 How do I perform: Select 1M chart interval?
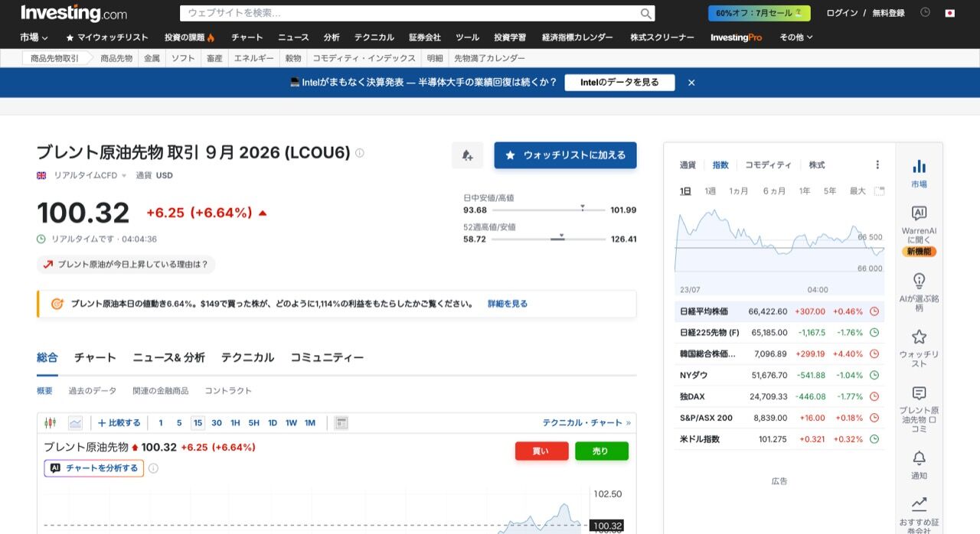point(310,422)
